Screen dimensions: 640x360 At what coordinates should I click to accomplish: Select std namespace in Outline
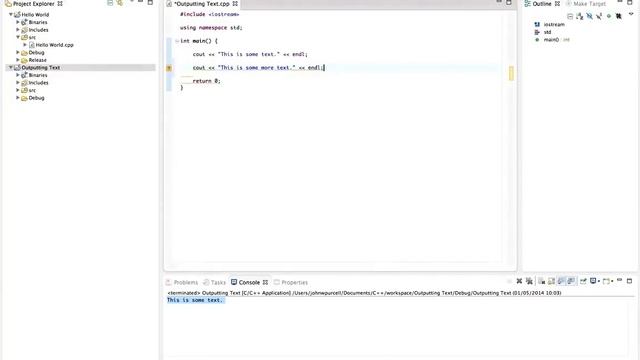coord(547,32)
